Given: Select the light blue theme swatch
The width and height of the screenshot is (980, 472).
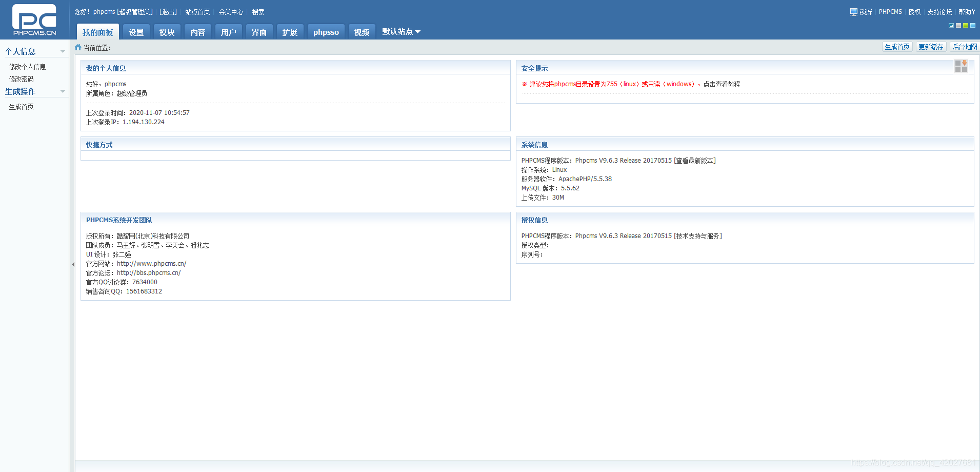Looking at the screenshot, I should [973, 26].
